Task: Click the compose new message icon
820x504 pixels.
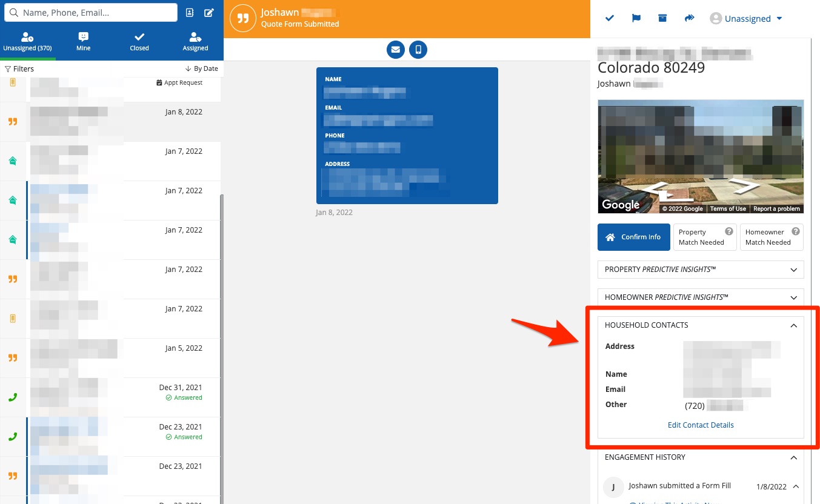Action: (209, 13)
